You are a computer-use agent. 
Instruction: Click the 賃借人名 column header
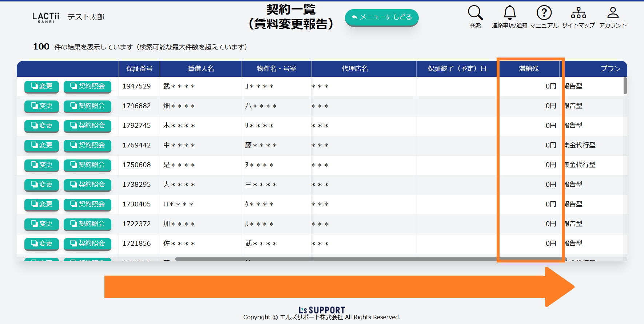pos(201,69)
